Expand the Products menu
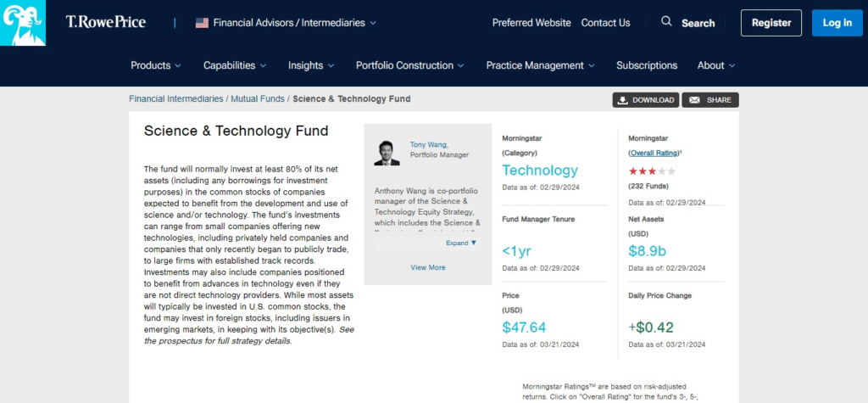 [x=156, y=65]
